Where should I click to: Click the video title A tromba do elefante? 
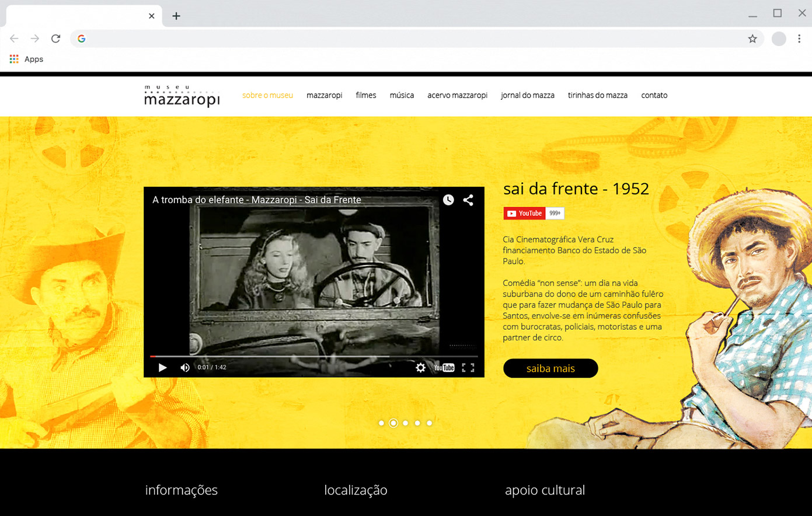[257, 200]
